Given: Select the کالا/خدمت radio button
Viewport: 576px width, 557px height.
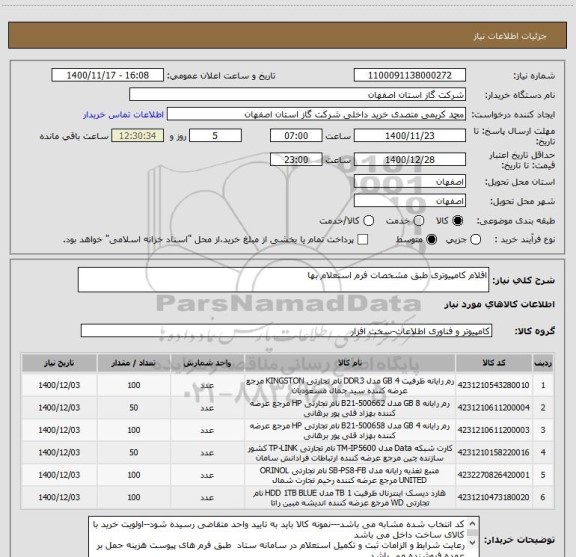Looking at the screenshot, I should pyautogui.click(x=368, y=221).
